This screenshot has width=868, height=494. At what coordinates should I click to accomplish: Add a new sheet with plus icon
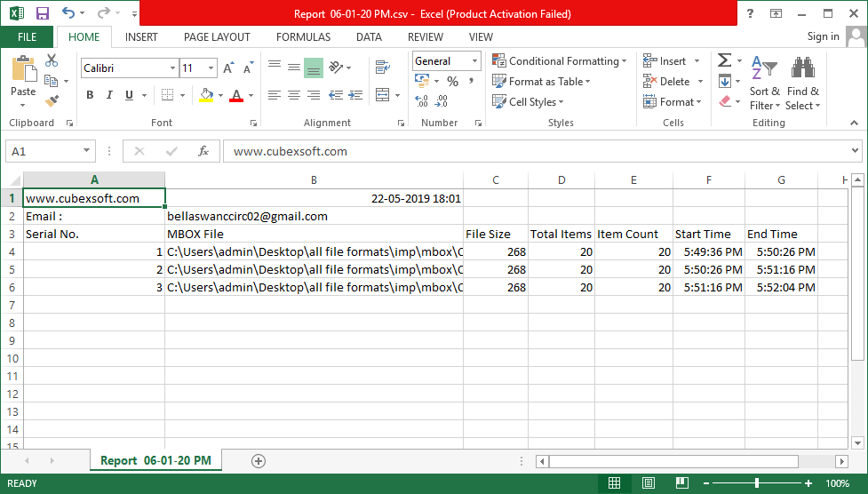259,460
